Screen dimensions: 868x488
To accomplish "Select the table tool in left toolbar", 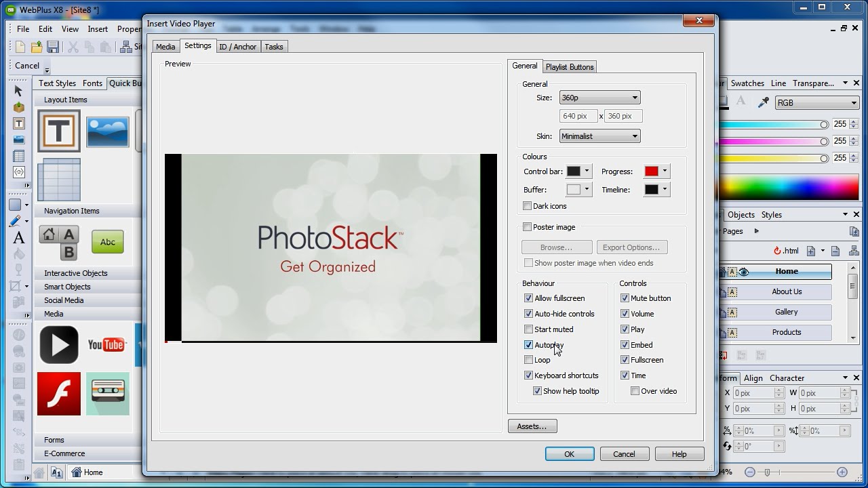I will 18,156.
